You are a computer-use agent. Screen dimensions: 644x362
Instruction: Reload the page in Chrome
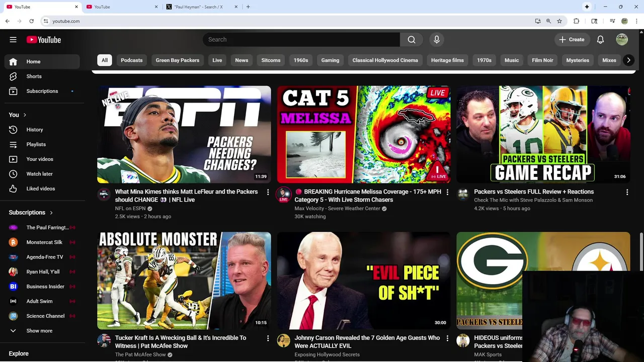click(x=31, y=21)
